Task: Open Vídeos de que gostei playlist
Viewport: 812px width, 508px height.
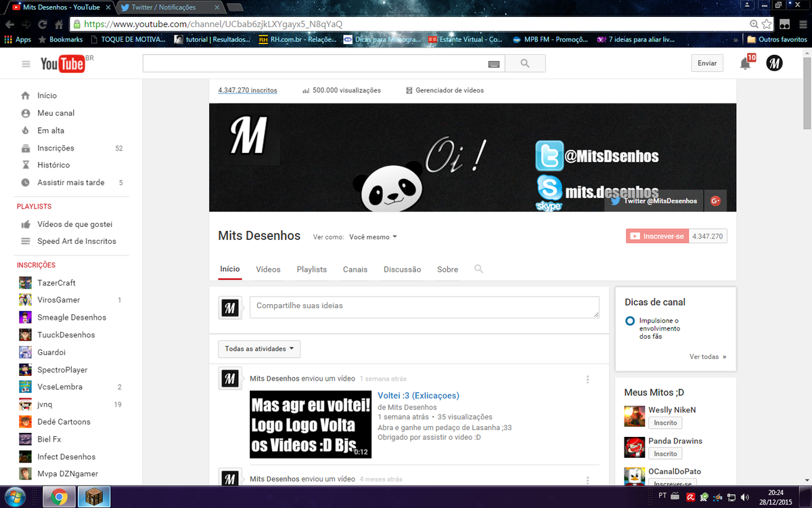Action: coord(74,224)
